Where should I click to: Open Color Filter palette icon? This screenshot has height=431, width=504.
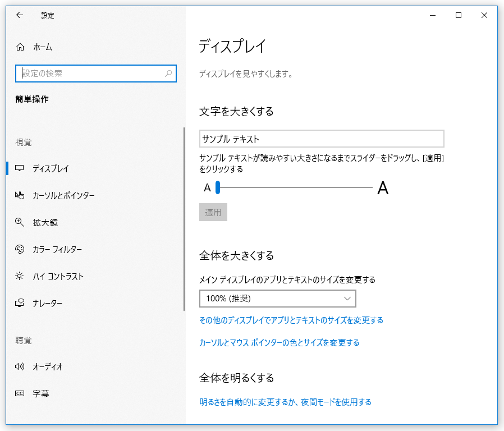coord(20,249)
